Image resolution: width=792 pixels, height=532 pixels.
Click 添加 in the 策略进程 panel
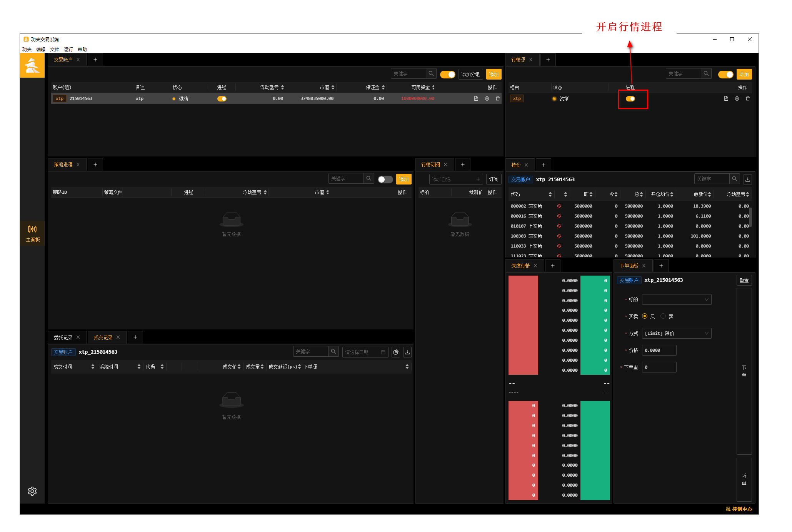tap(404, 179)
